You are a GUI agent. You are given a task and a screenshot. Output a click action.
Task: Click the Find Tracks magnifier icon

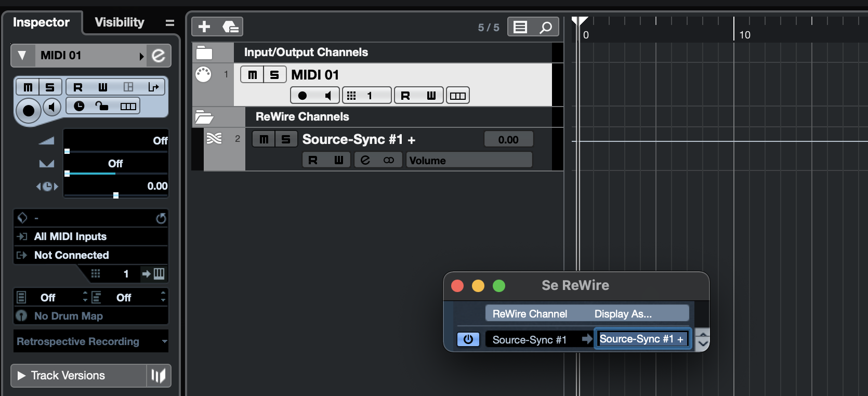point(546,27)
